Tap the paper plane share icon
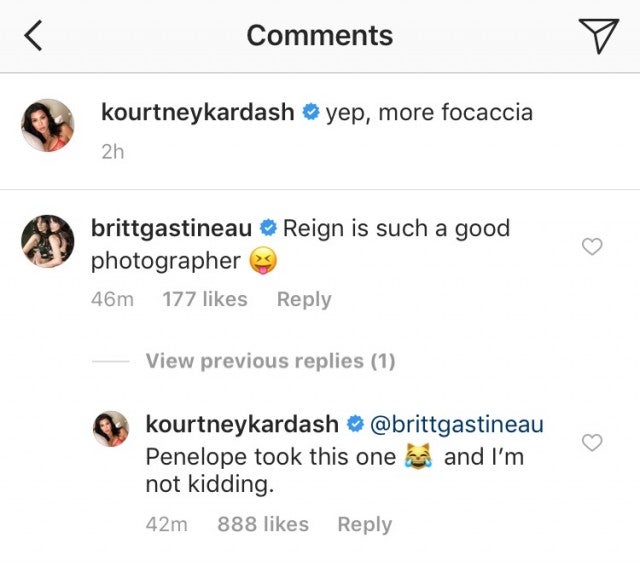 point(598,36)
